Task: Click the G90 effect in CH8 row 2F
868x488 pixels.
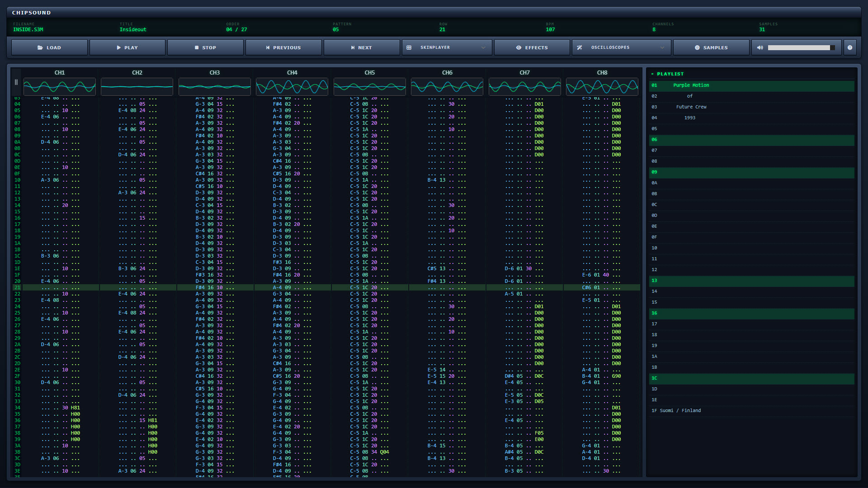Action: 616,376
